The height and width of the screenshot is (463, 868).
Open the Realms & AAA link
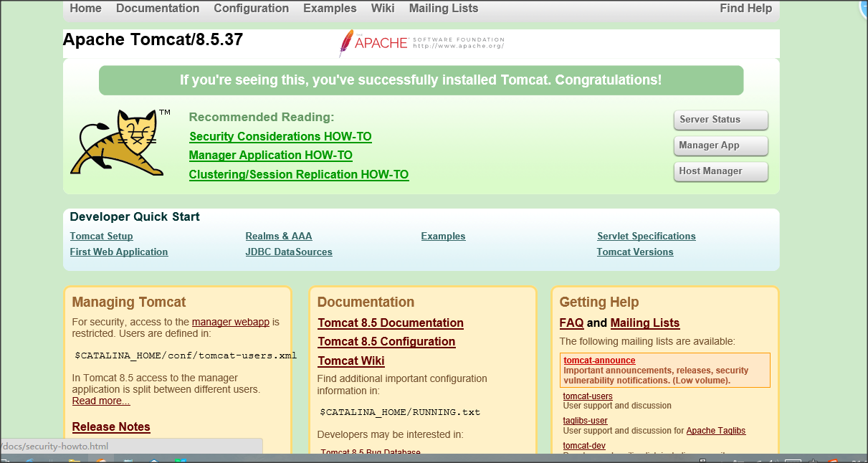point(279,237)
